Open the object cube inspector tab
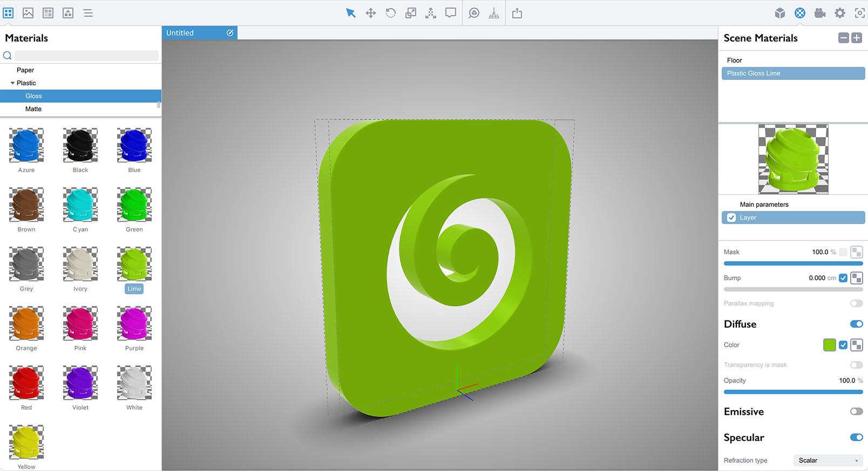This screenshot has width=868, height=471. (780, 13)
